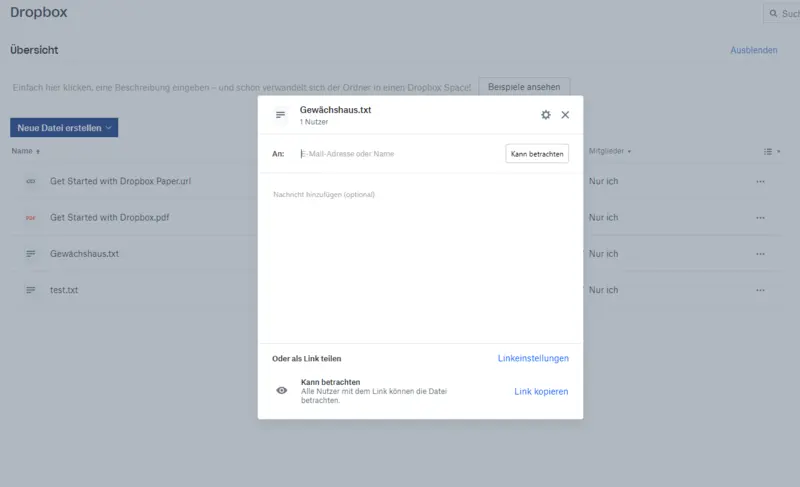Click the Link kopieren link
800x487 pixels.
[x=541, y=391]
